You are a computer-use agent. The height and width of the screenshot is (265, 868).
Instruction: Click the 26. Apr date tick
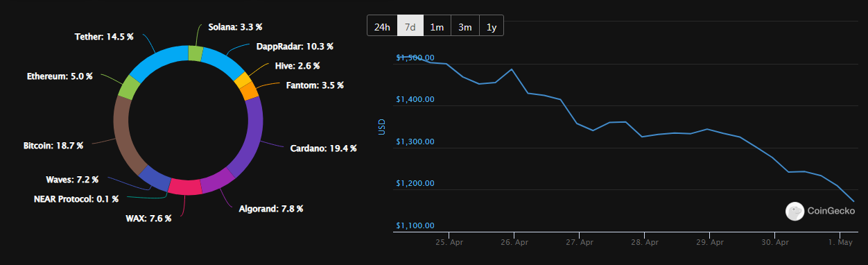click(514, 243)
